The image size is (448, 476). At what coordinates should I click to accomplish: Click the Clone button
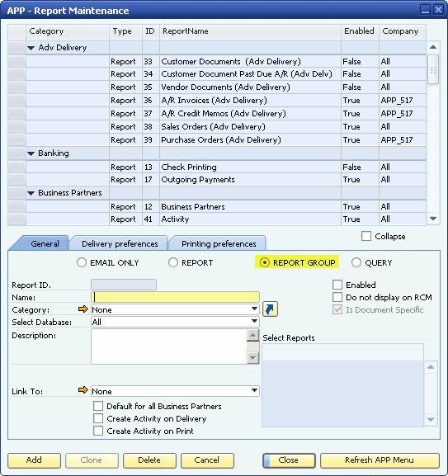click(x=92, y=460)
